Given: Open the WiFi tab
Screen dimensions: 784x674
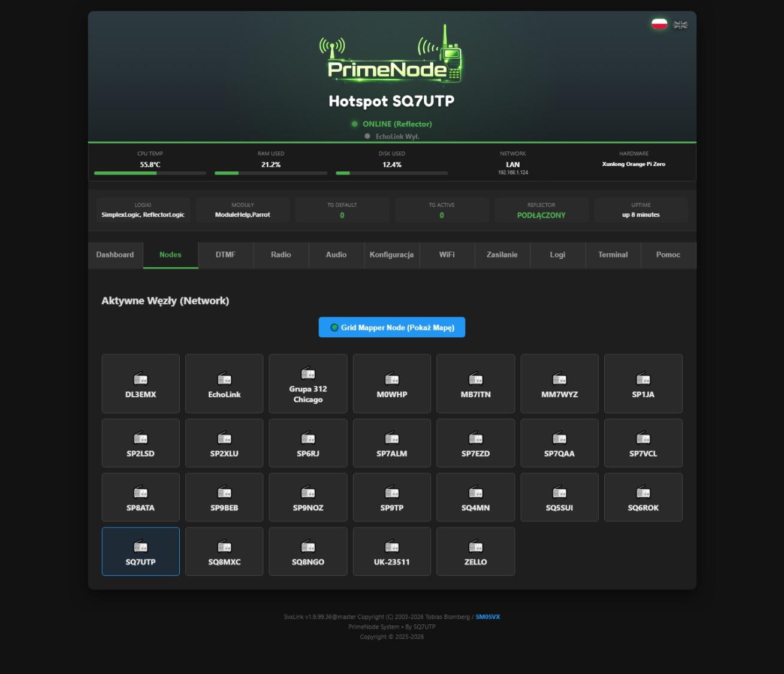Looking at the screenshot, I should coord(447,255).
